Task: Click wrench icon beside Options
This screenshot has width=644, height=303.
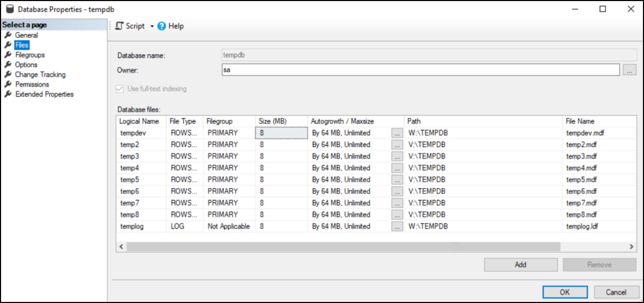Action: click(x=8, y=64)
